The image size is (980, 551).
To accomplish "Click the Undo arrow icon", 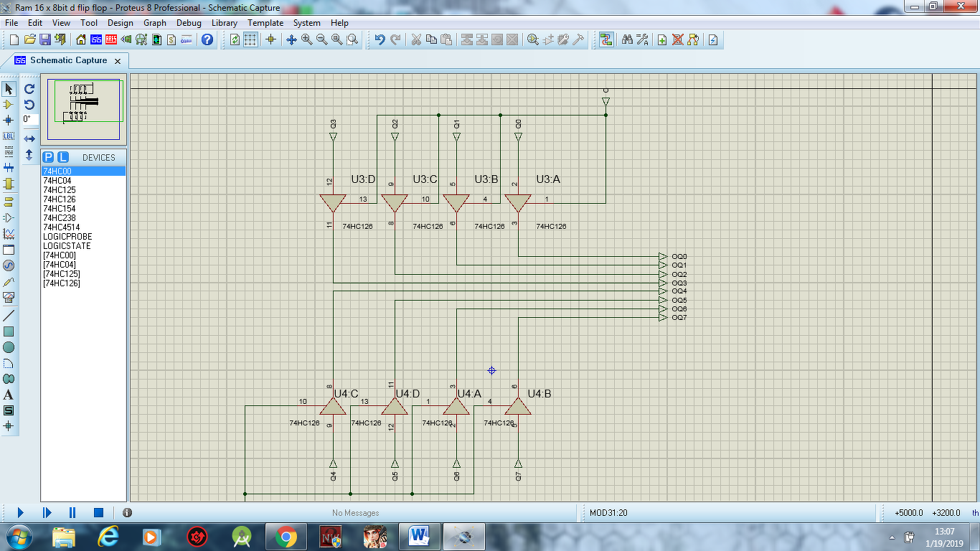I will click(380, 39).
